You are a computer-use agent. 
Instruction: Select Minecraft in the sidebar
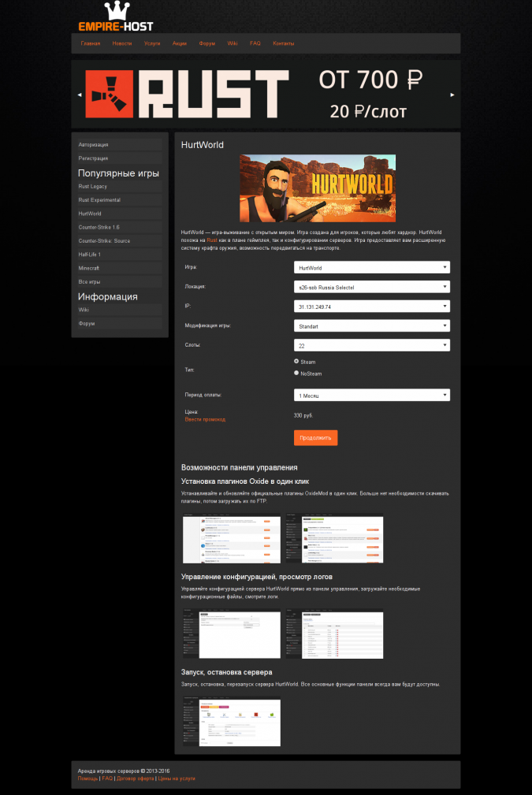pyautogui.click(x=89, y=268)
